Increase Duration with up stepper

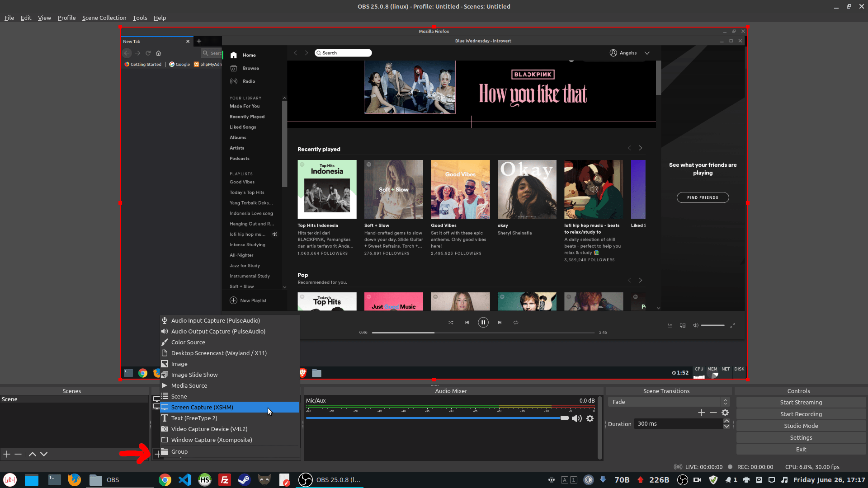[x=726, y=421]
